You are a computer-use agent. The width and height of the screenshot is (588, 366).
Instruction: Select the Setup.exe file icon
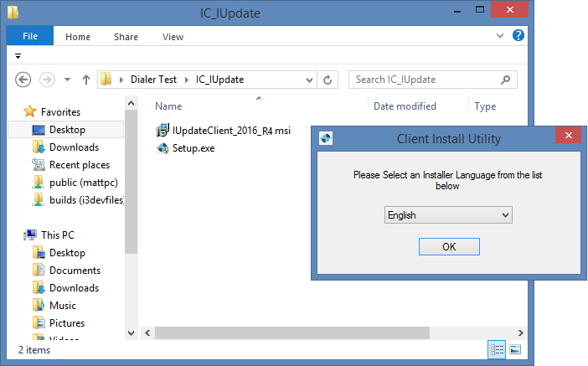click(x=162, y=148)
